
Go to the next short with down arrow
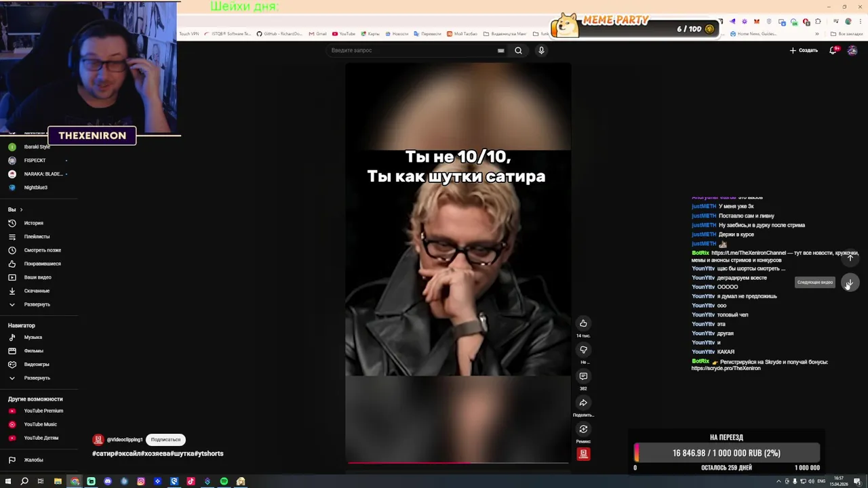coord(850,283)
